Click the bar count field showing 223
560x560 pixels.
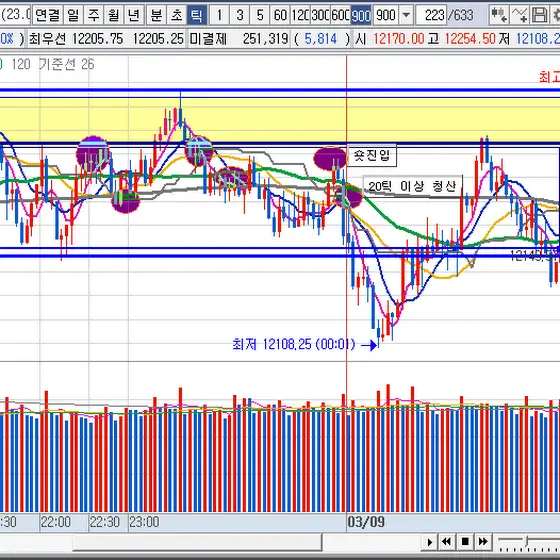tap(432, 15)
